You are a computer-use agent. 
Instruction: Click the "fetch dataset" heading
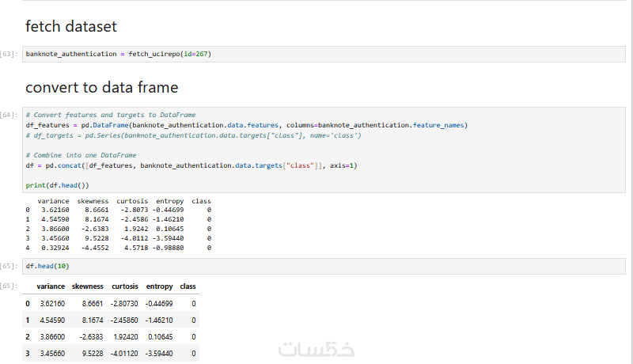tap(71, 26)
